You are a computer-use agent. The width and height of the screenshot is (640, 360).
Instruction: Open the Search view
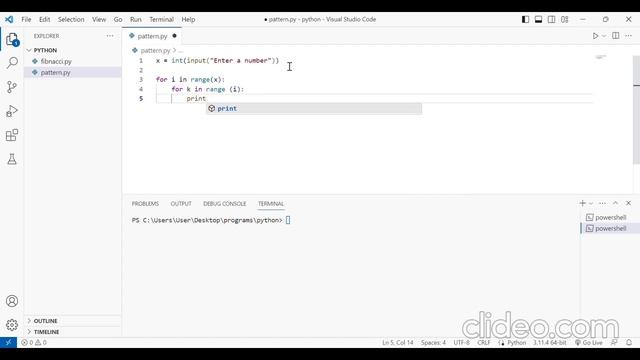pos(12,63)
